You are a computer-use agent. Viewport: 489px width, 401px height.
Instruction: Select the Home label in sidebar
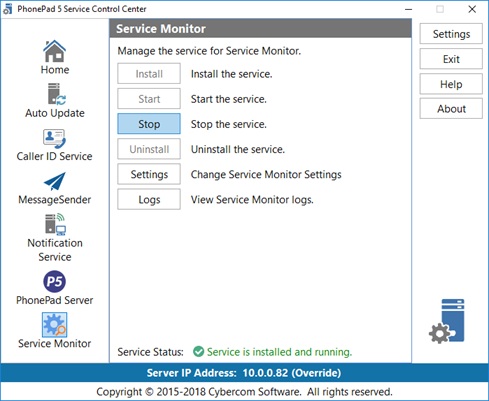click(55, 70)
